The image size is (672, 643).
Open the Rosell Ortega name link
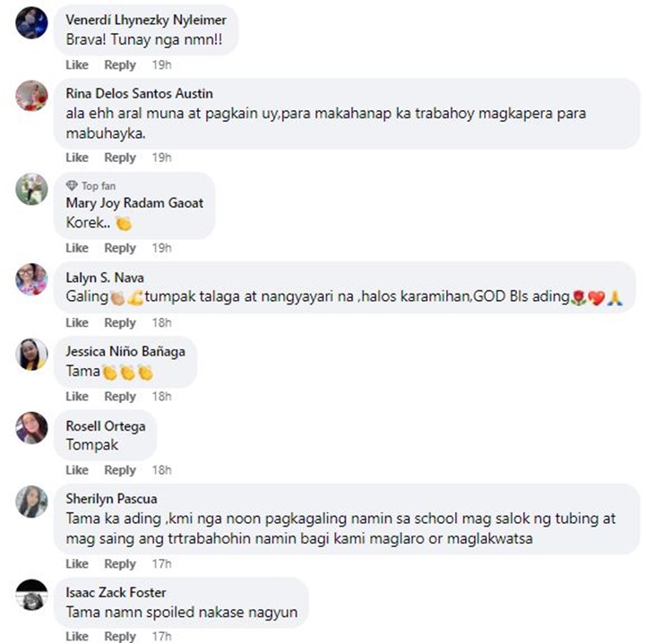[106, 426]
